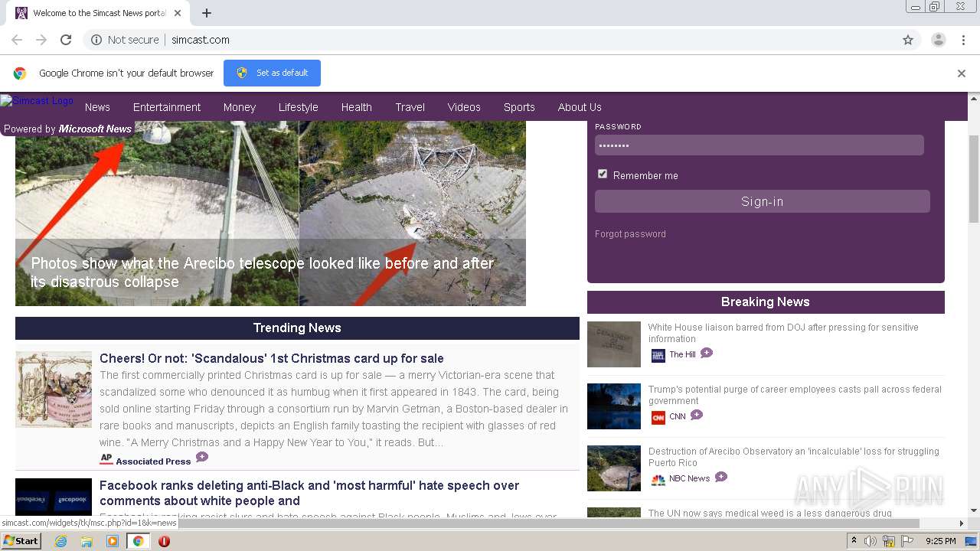View site info via the Not secure icon
980x551 pixels.
(x=96, y=40)
